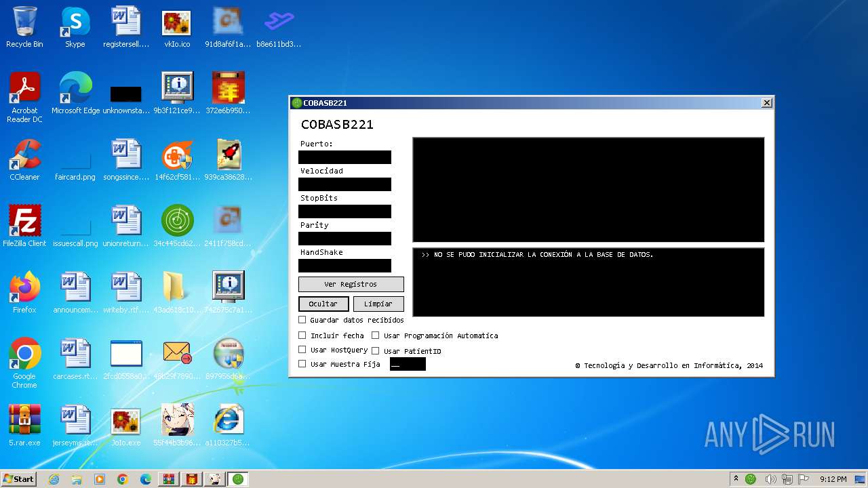Open Chrome from the taskbar
Viewport: 868px width, 488px height.
pos(122,479)
